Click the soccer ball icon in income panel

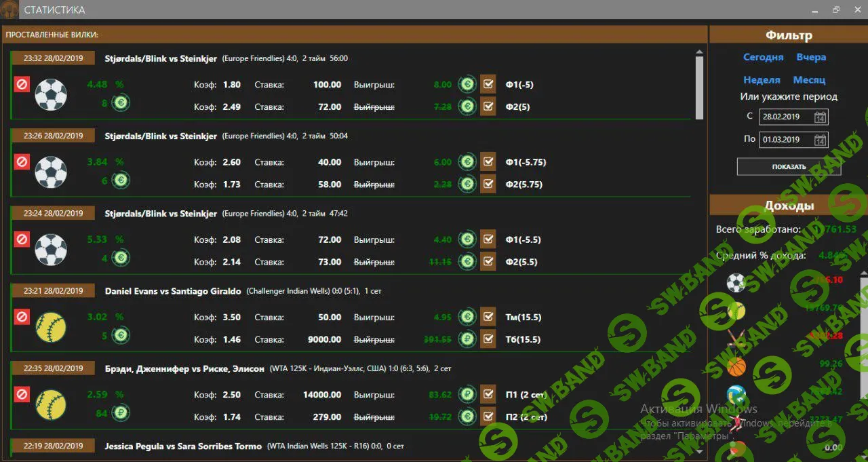736,282
